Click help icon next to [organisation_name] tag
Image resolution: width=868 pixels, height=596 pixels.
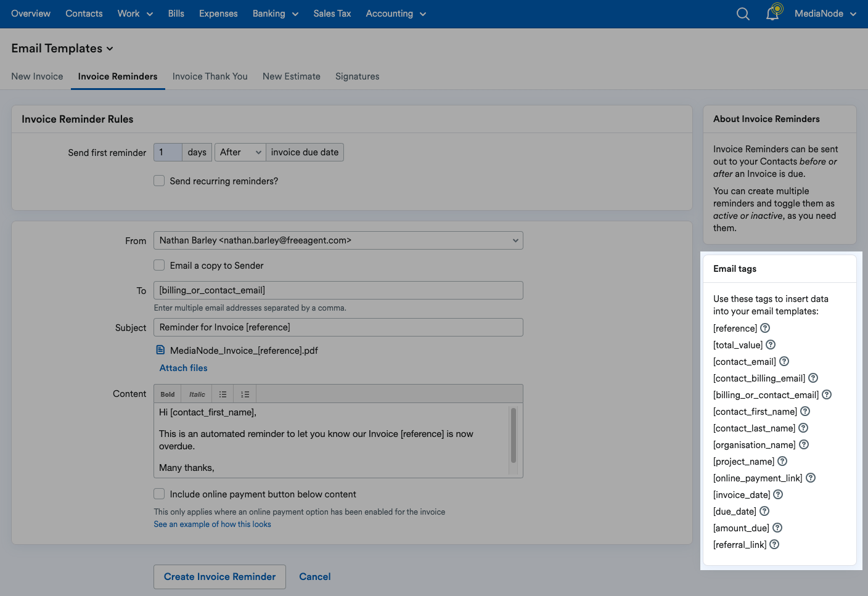[804, 444]
